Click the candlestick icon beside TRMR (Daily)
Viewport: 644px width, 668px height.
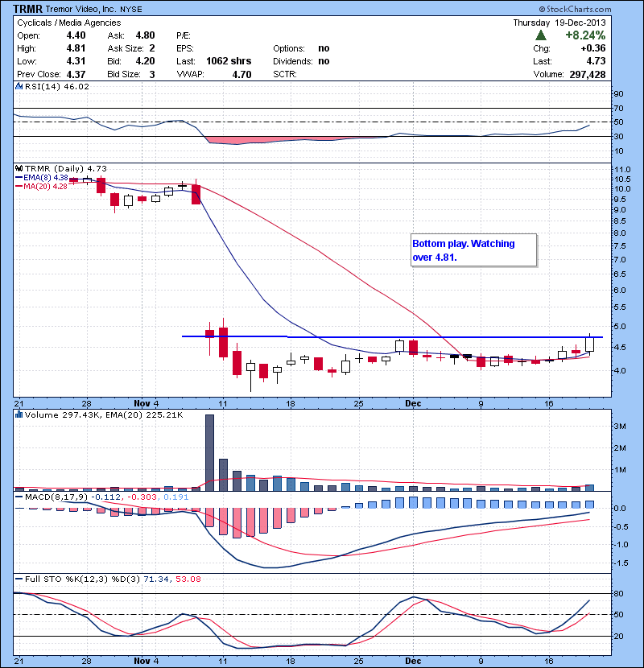[x=19, y=169]
